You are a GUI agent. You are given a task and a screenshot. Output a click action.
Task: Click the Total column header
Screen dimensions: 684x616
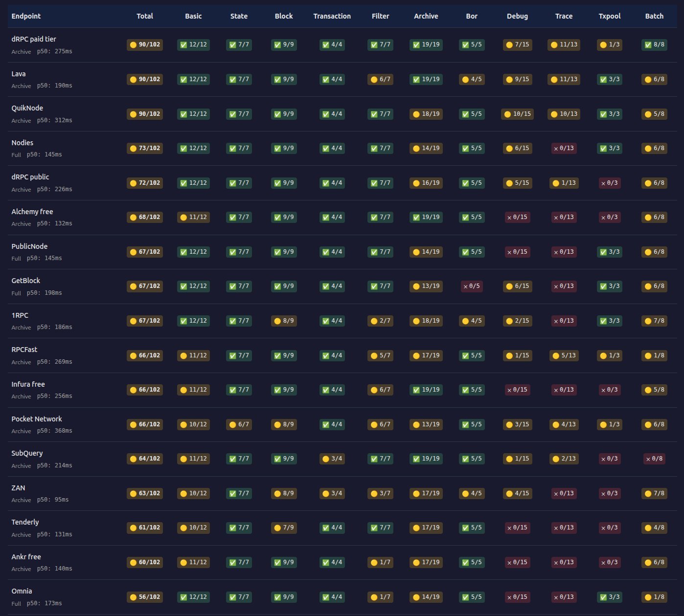click(145, 16)
